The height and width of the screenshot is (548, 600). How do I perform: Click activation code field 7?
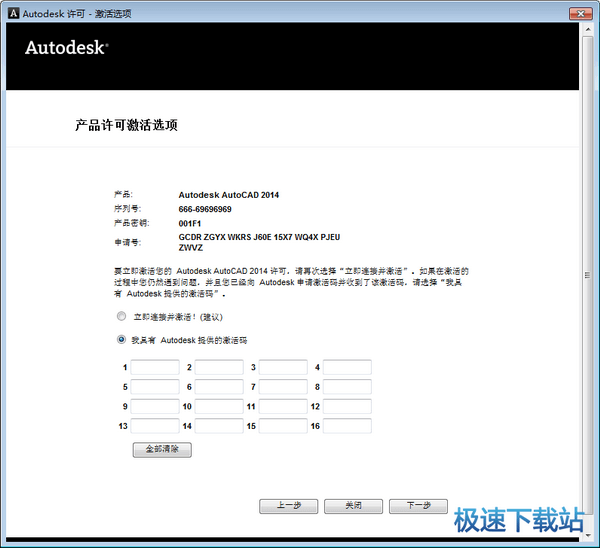tap(283, 387)
